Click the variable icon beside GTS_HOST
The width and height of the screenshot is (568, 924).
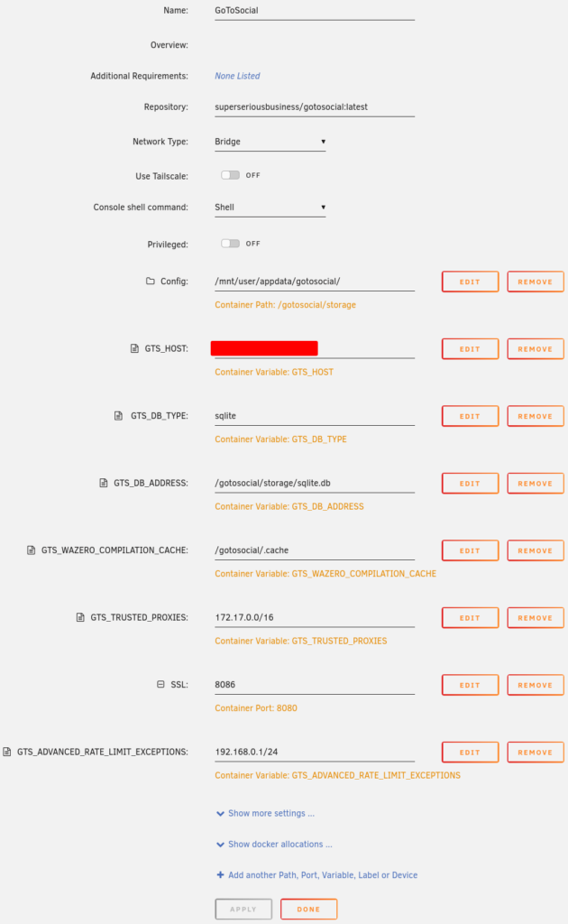pos(134,348)
